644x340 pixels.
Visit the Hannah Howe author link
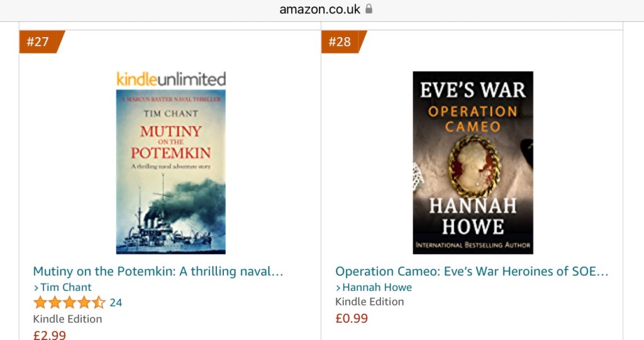tap(377, 287)
